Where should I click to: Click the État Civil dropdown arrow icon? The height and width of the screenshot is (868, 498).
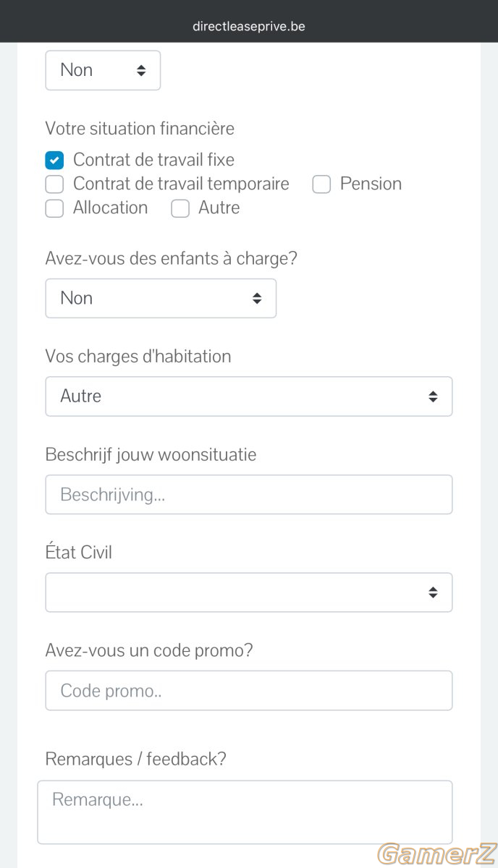pos(433,592)
